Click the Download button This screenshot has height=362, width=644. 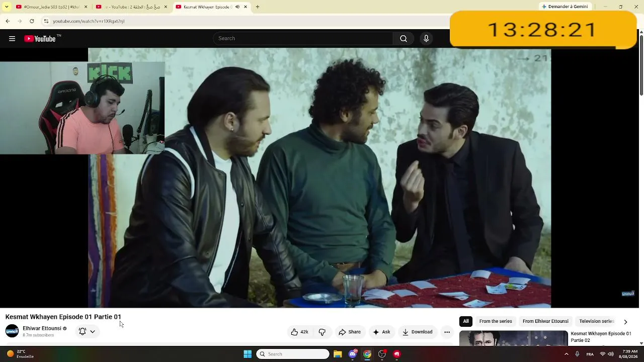coord(418,332)
